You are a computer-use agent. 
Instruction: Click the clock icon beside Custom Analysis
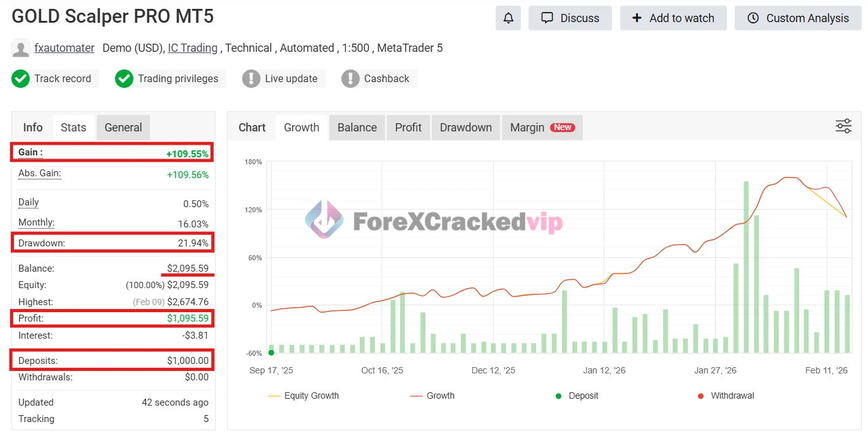pyautogui.click(x=752, y=18)
